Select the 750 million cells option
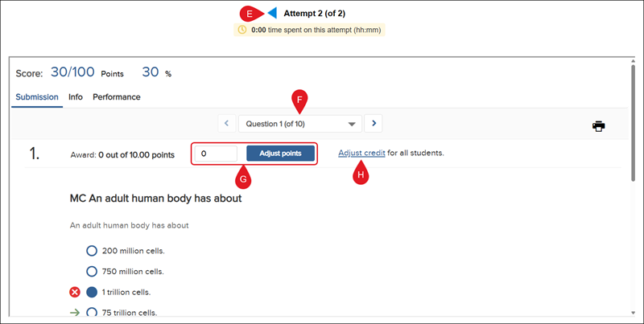Viewport: 644px width, 324px height. pos(92,272)
